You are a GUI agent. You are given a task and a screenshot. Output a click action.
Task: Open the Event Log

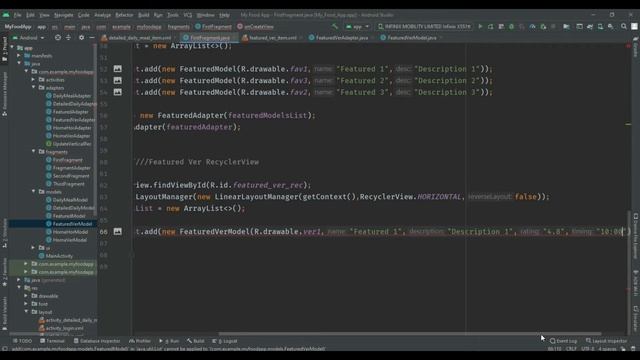(563, 341)
